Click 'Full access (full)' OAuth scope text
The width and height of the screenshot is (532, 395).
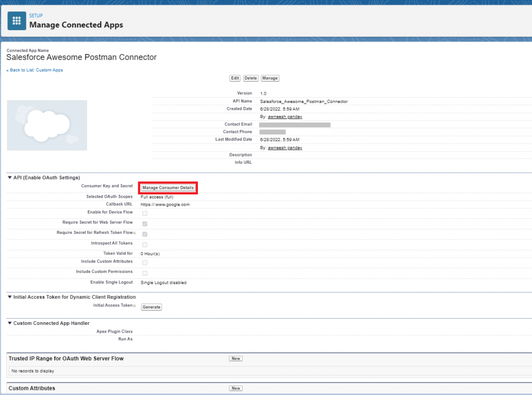(x=157, y=197)
